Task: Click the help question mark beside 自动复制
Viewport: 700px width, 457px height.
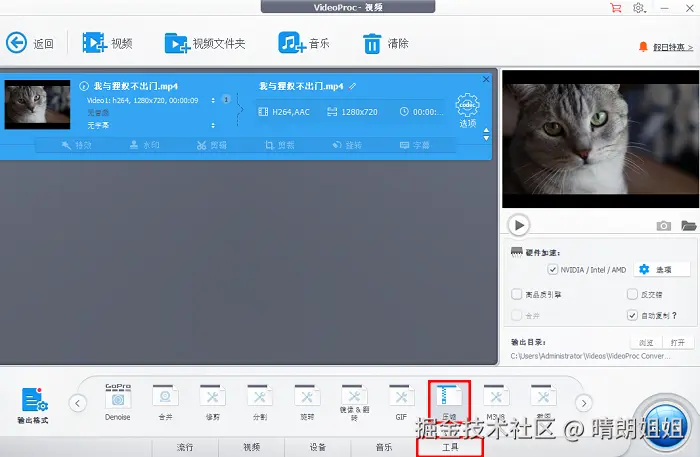Action: point(674,316)
